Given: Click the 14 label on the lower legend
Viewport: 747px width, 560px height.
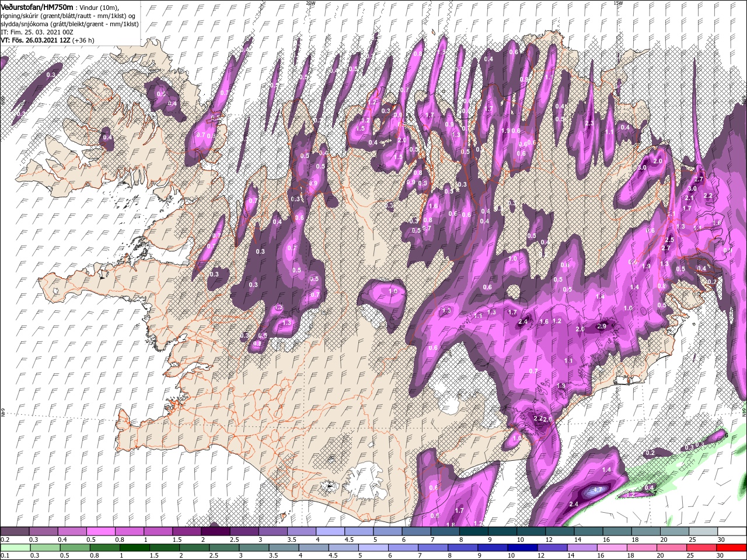Looking at the screenshot, I should click(573, 556).
